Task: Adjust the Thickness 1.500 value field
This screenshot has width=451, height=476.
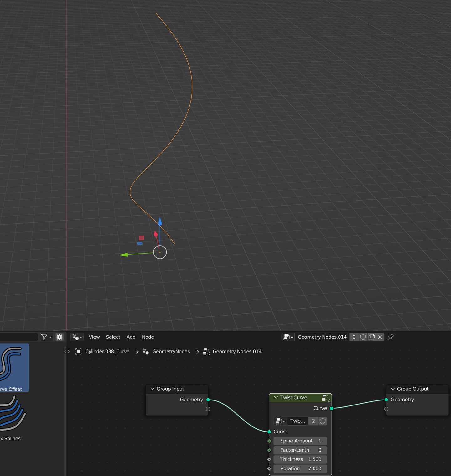Action: coord(300,459)
